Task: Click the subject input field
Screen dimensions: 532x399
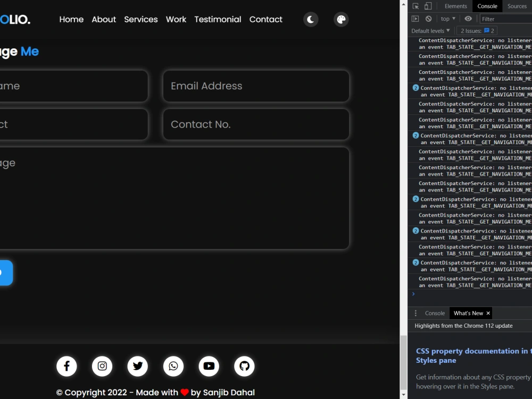Action: (73, 124)
